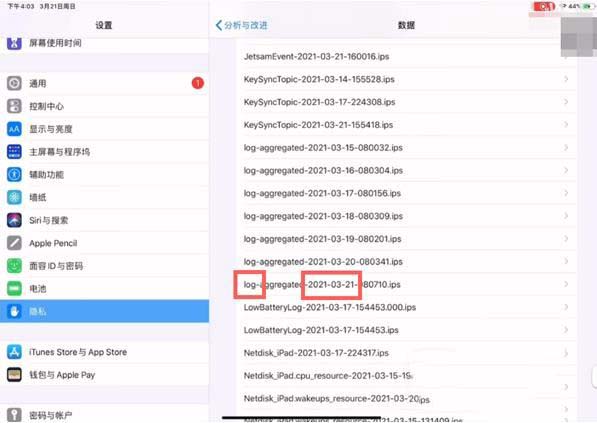This screenshot has width=597, height=423.
Task: Select the highlighted Privacy row in sidebar
Action: [104, 311]
